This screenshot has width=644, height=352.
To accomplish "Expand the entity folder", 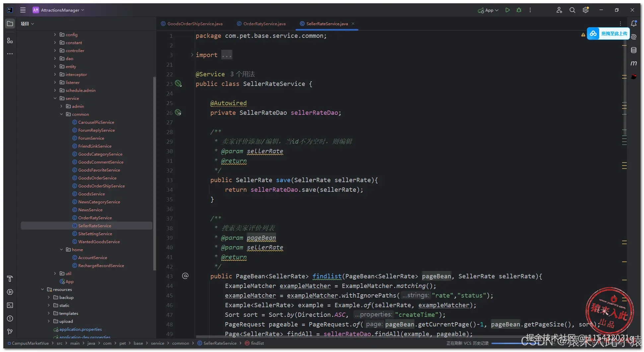I will click(x=55, y=66).
